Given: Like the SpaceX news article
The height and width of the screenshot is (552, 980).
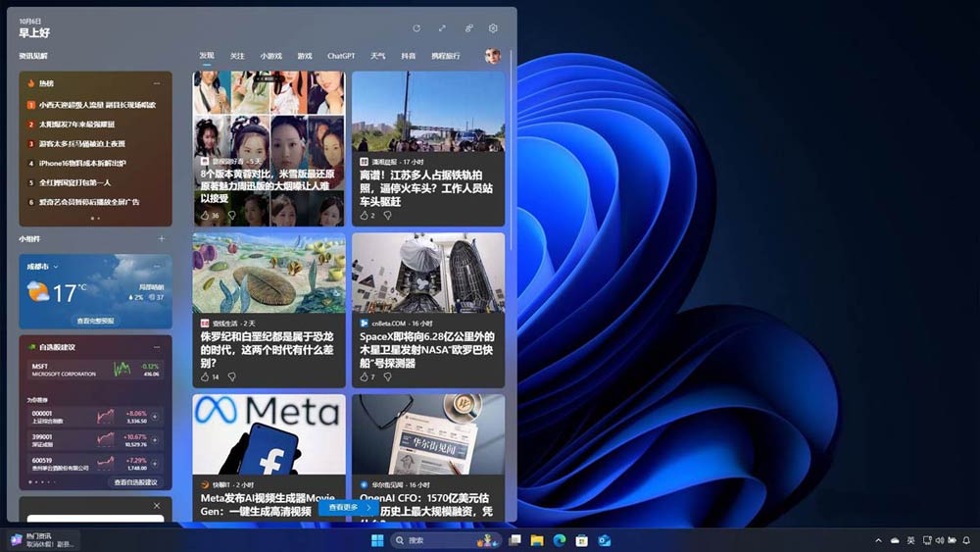Looking at the screenshot, I should click(365, 376).
